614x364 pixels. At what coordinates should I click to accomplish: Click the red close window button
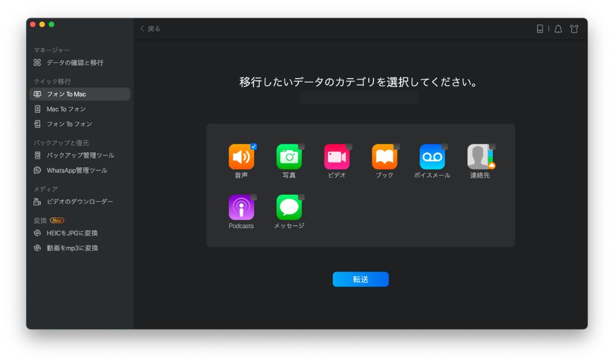tap(33, 25)
